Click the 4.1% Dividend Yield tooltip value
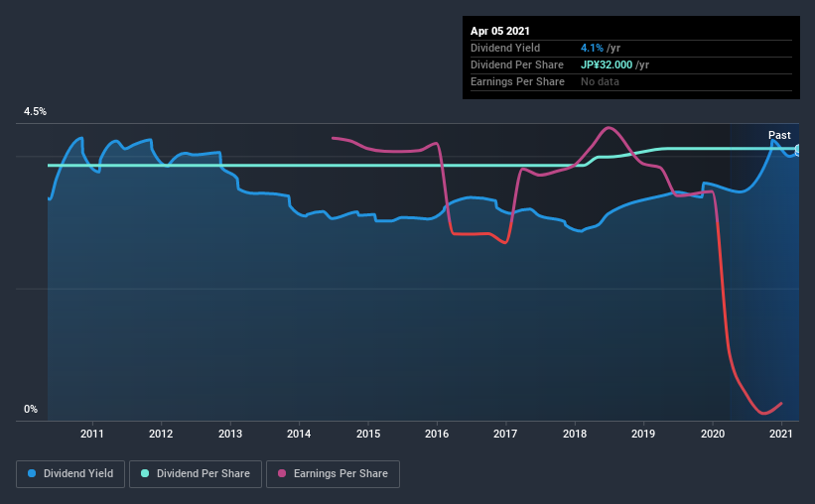 592,48
